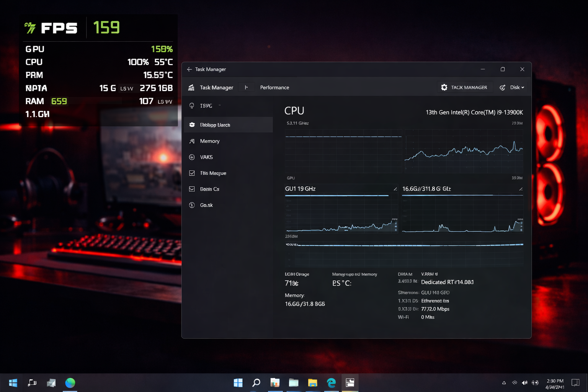Click the back arrow in the Task Manager window

pos(189,69)
